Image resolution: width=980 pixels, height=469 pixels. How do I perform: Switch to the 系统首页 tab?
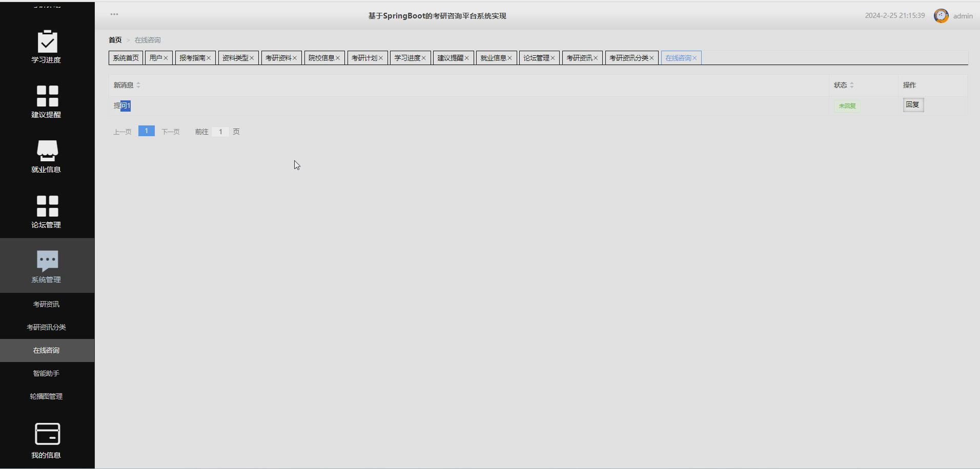click(x=126, y=58)
